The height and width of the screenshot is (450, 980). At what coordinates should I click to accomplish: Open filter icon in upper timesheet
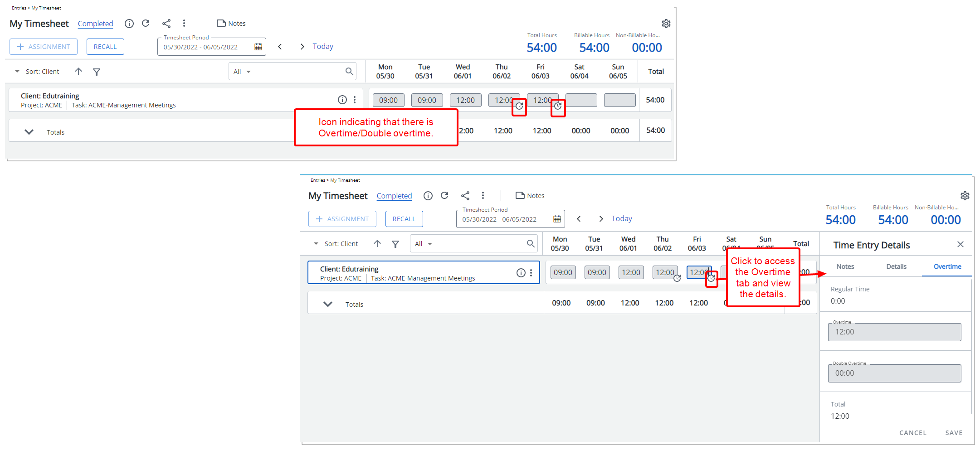(97, 72)
